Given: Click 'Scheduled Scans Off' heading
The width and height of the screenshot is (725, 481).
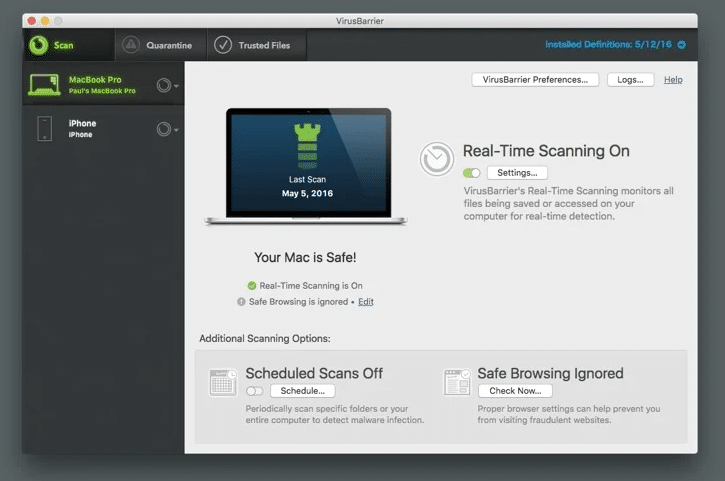Looking at the screenshot, I should click(x=314, y=373).
